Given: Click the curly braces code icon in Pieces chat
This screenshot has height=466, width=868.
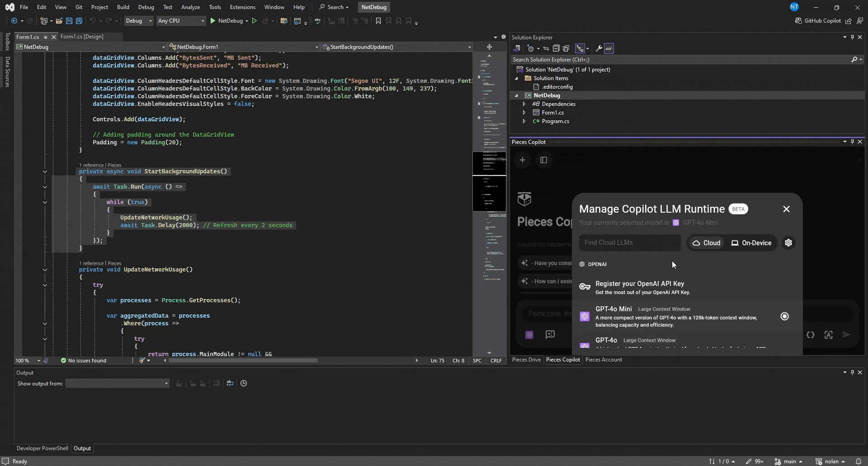Looking at the screenshot, I should (811, 335).
